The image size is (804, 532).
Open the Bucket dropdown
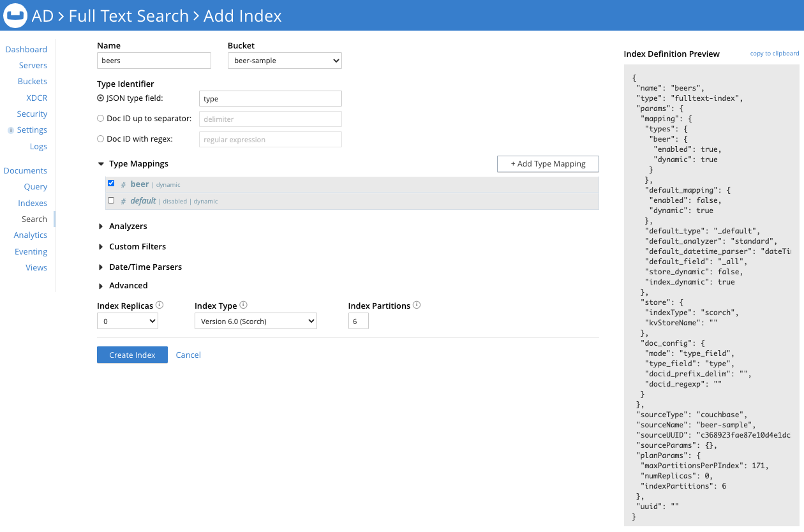tap(285, 61)
